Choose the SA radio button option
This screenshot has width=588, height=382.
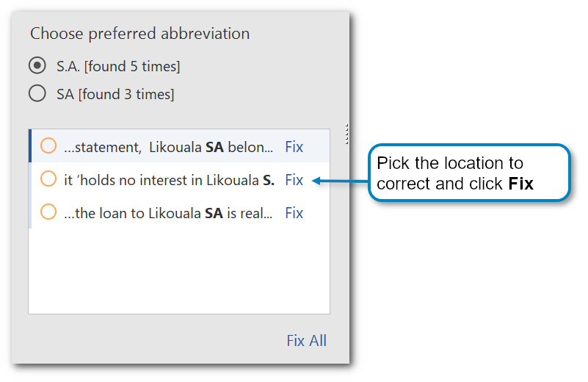(37, 94)
